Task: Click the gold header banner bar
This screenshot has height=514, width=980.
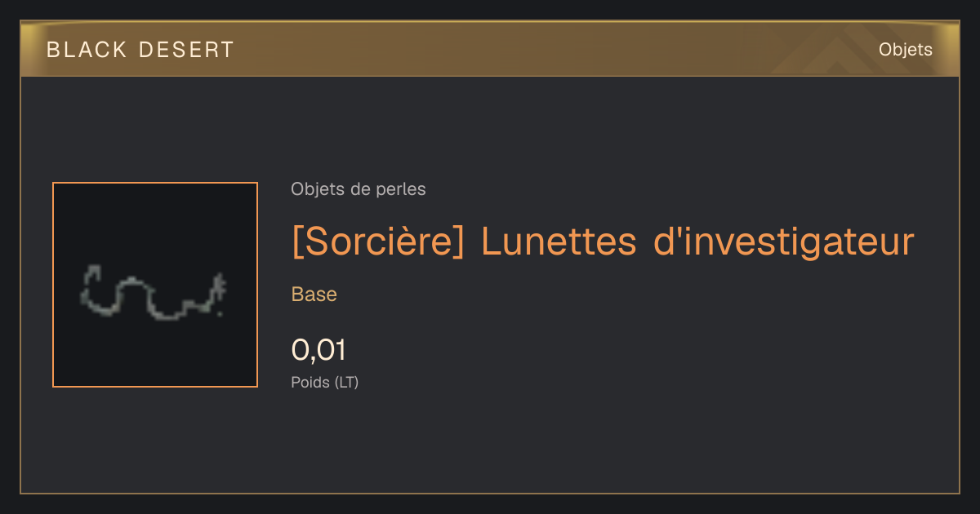Action: (490, 49)
